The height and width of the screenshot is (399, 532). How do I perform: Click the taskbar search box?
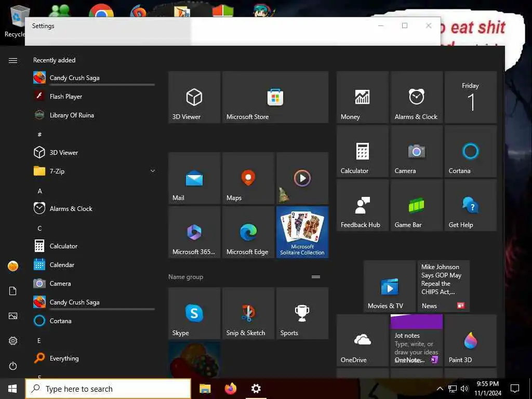(x=108, y=389)
